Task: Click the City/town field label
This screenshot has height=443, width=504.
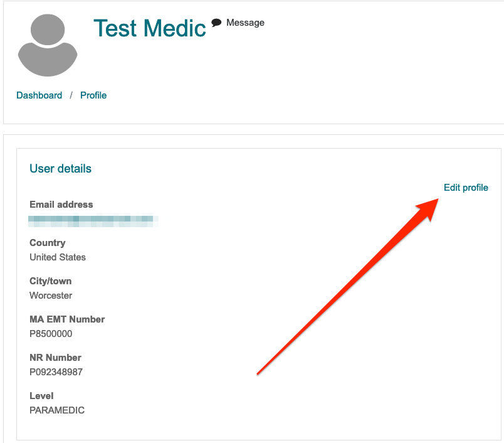Action: pos(51,281)
